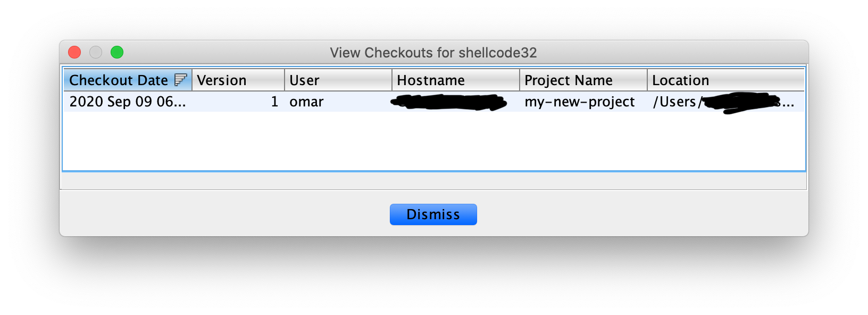Click the gray disabled minimize button

[x=96, y=52]
